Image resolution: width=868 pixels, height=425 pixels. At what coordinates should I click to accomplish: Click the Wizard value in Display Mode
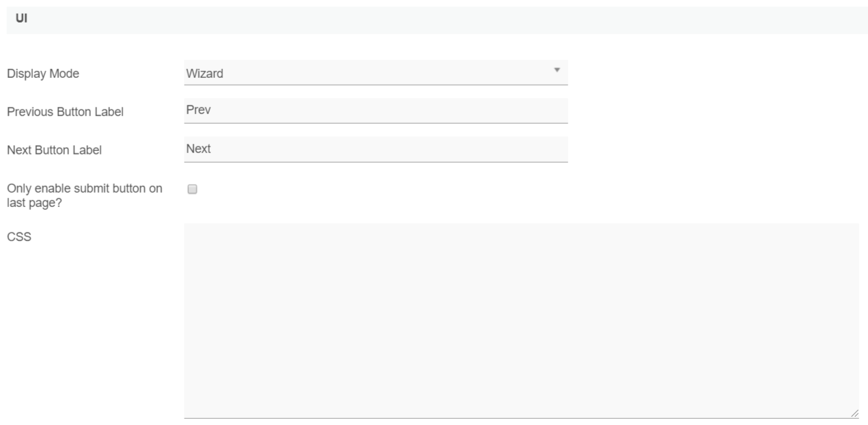pos(204,74)
